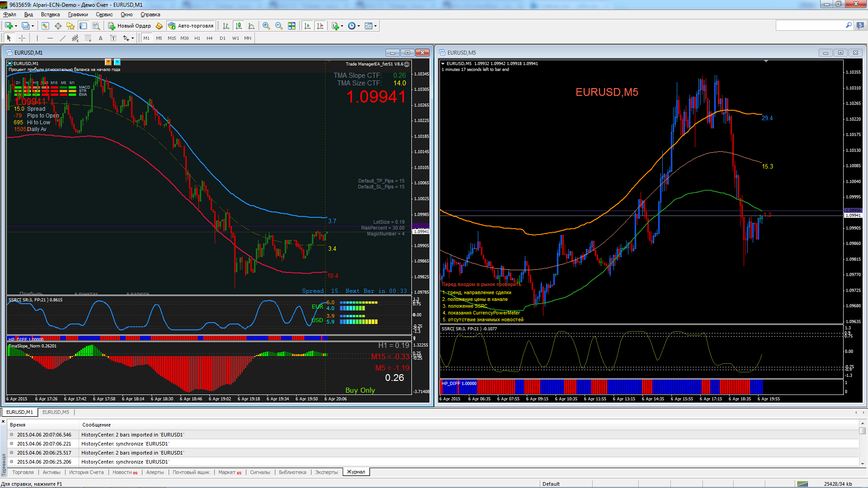This screenshot has width=868, height=488.
Task: Minimize the EURUSD,M5 chart window
Action: tap(826, 53)
